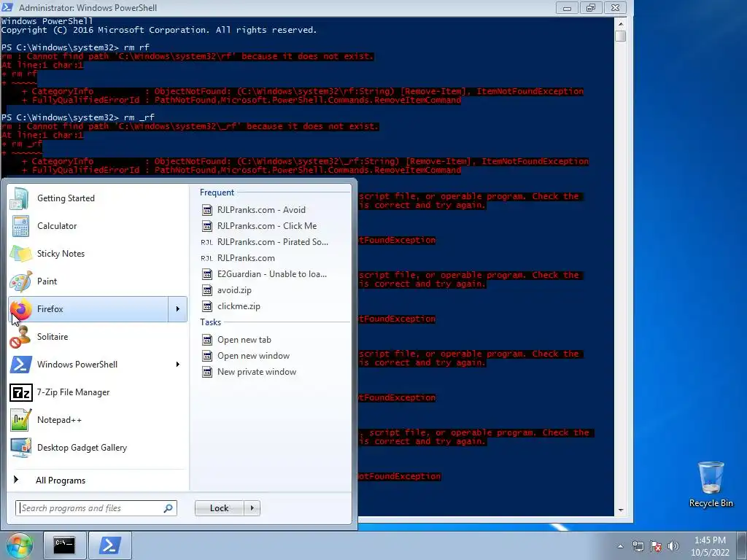Open the clock showing 1:45 PM

click(710, 546)
